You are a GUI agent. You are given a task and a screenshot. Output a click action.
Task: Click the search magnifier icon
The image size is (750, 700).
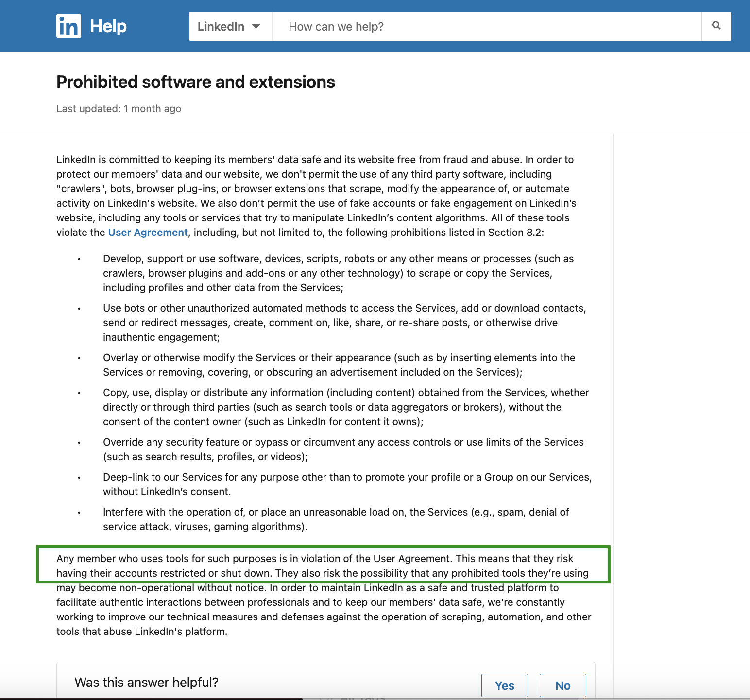(x=716, y=26)
